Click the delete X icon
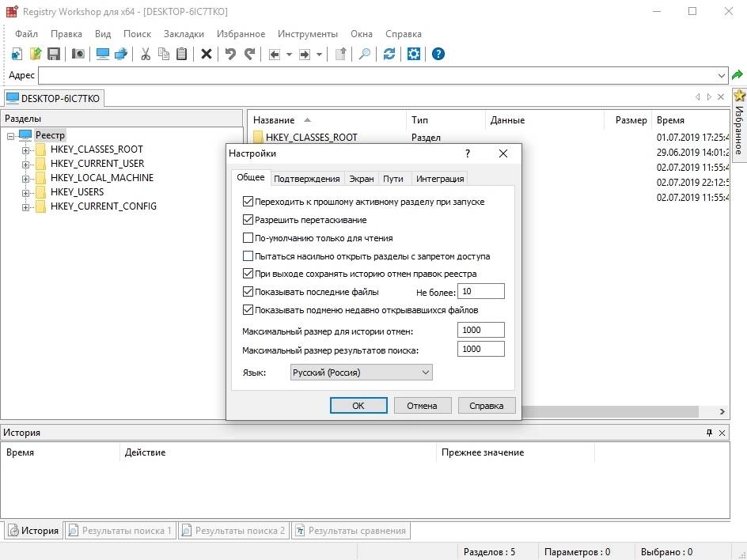747x560 pixels. point(207,54)
